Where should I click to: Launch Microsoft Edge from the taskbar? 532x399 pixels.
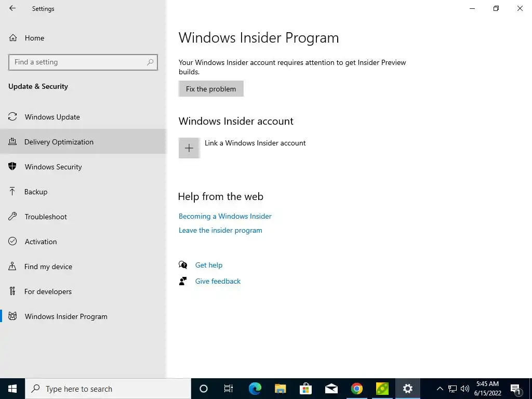255,389
